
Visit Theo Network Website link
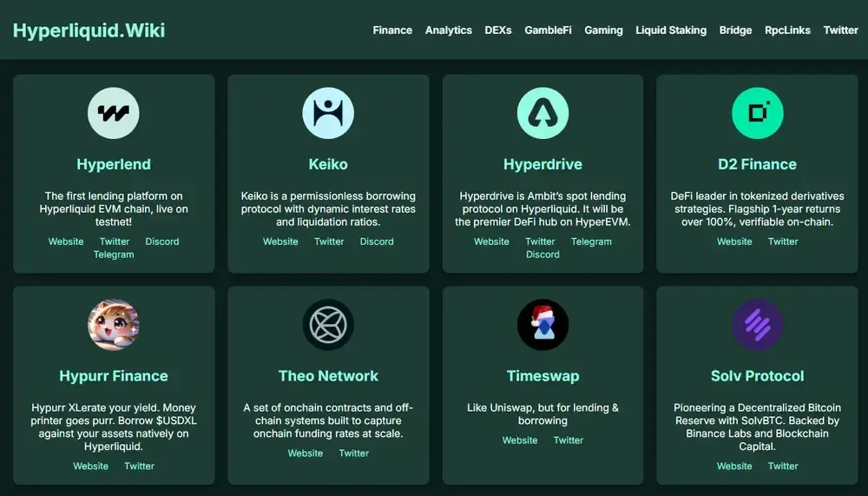(x=305, y=453)
